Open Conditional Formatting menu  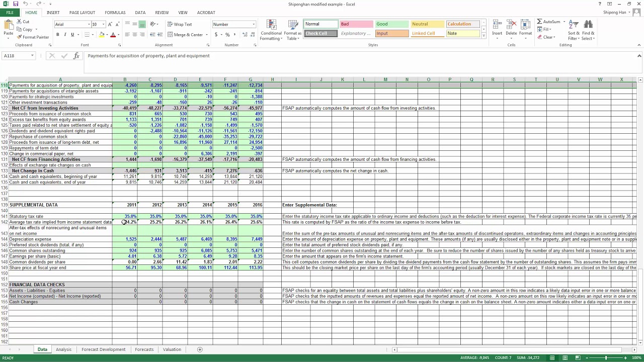tap(271, 30)
